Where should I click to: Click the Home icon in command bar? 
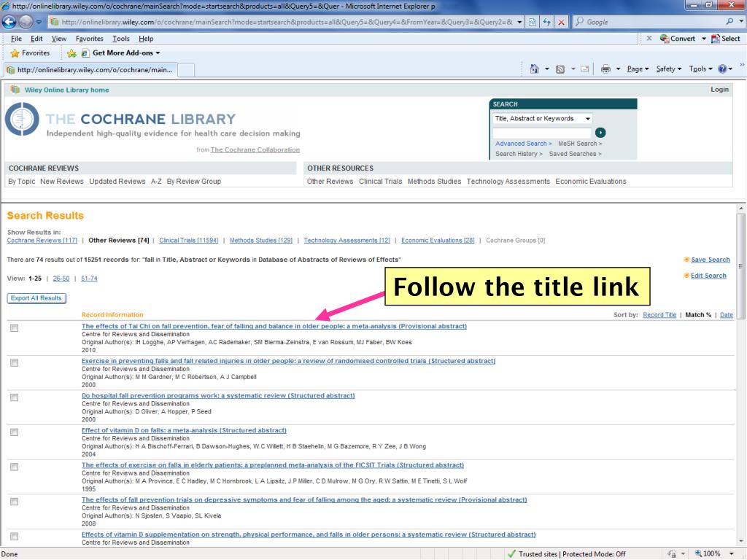(534, 69)
